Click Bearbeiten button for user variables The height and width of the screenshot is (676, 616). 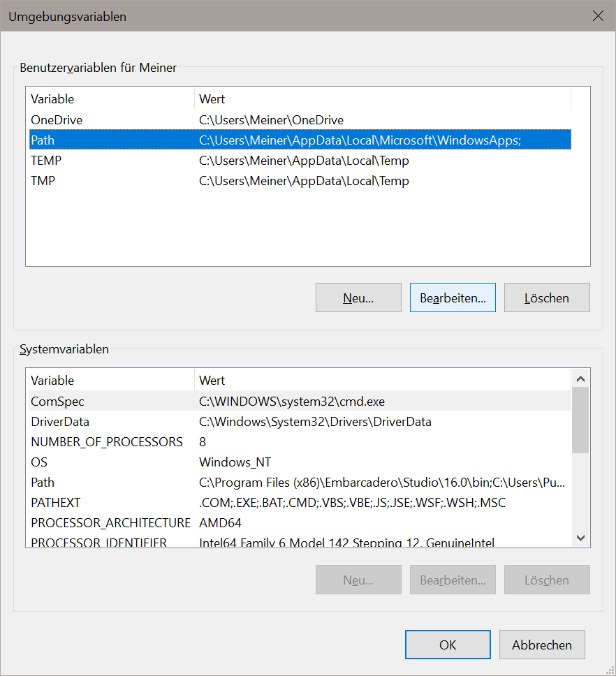tap(453, 297)
